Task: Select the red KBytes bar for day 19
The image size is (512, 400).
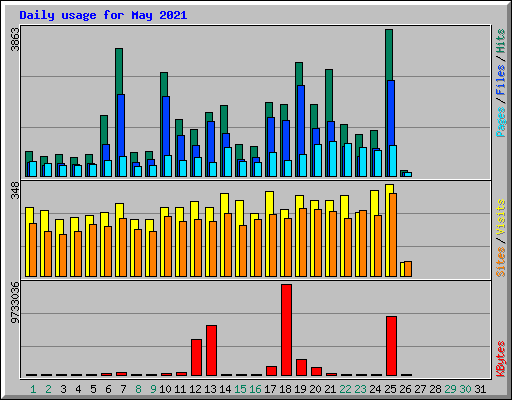Action: pyautogui.click(x=301, y=367)
